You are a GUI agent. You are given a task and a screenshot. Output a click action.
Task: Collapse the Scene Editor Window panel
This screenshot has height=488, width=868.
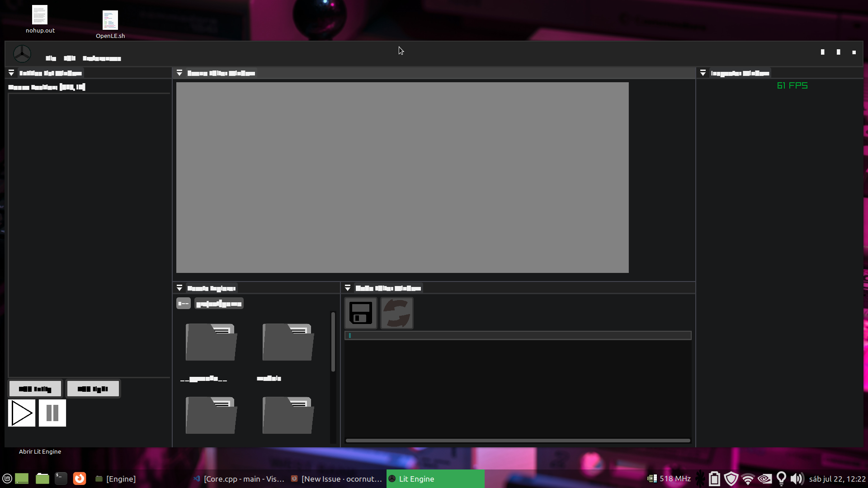179,72
